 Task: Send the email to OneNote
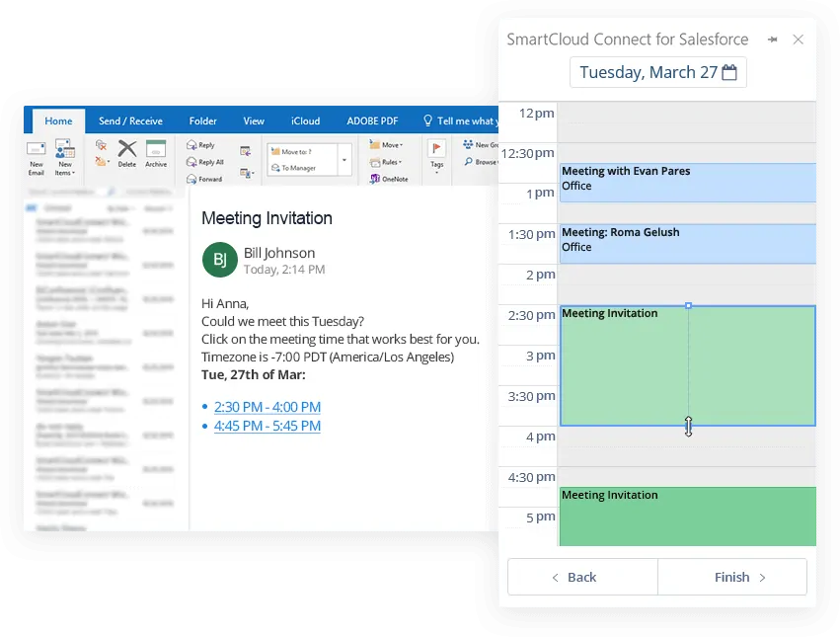(389, 179)
